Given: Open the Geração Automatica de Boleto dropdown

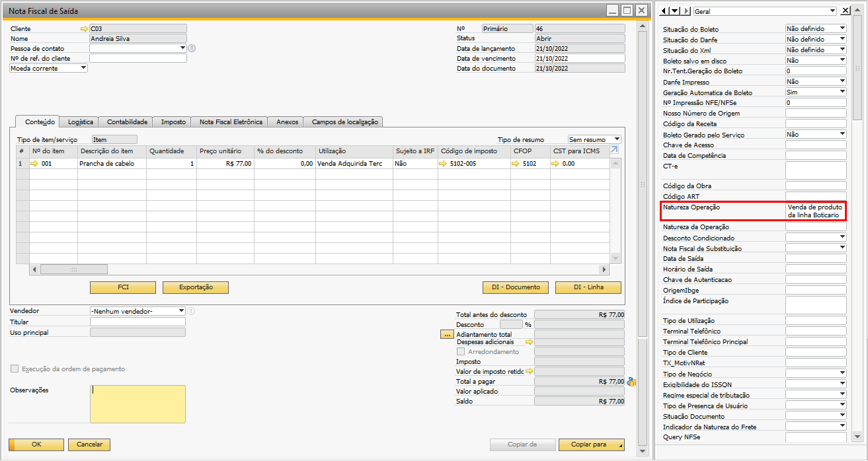Looking at the screenshot, I should 842,92.
